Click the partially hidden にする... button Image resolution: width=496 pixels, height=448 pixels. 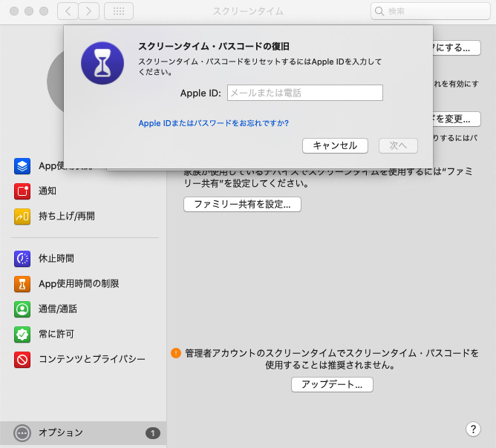[457, 48]
